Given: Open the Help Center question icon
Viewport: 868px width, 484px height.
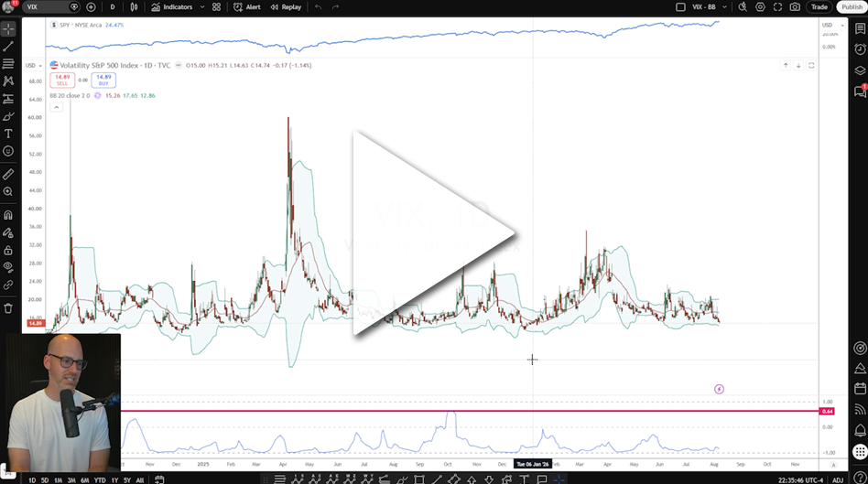Looking at the screenshot, I should click(x=860, y=478).
